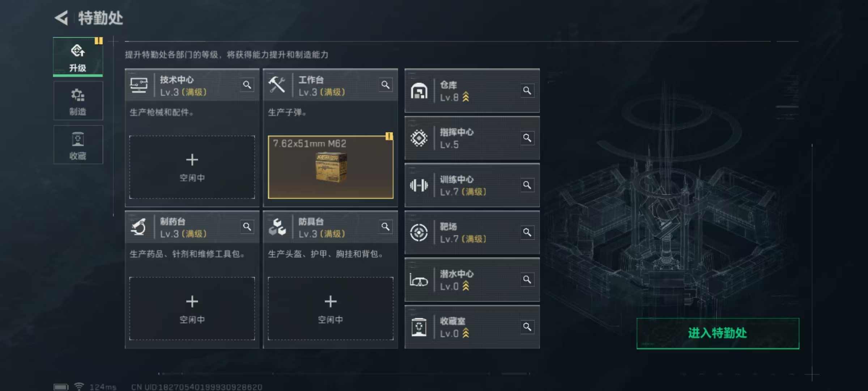Add production in idle 技术中心 slot
868x391 pixels.
[x=192, y=167]
